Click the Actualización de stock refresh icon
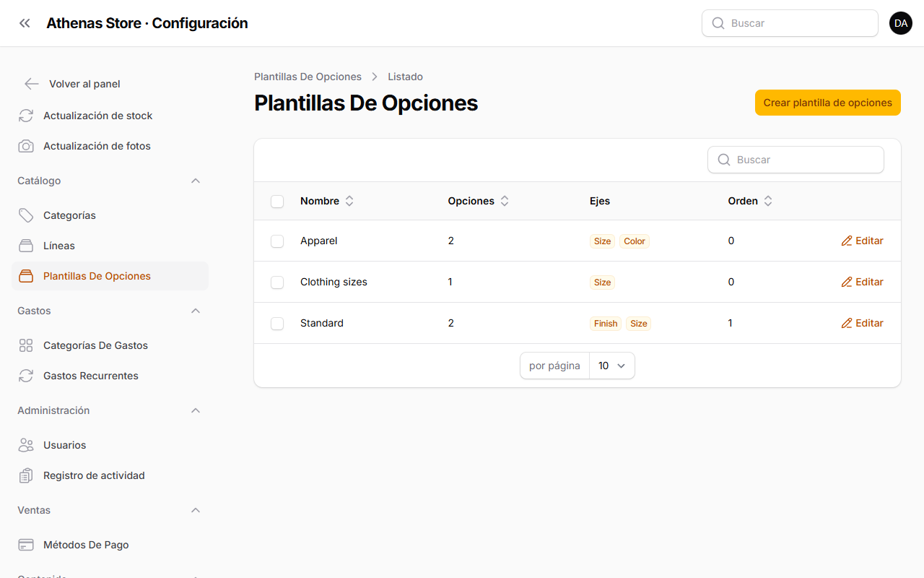 point(26,116)
